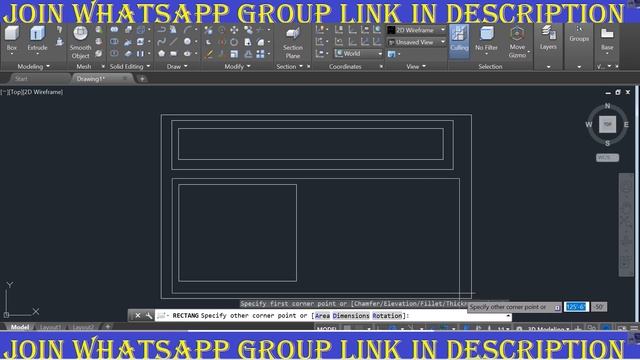This screenshot has height=360, width=640.
Task: Open the 3D Modeling workspace switcher
Action: point(548,329)
